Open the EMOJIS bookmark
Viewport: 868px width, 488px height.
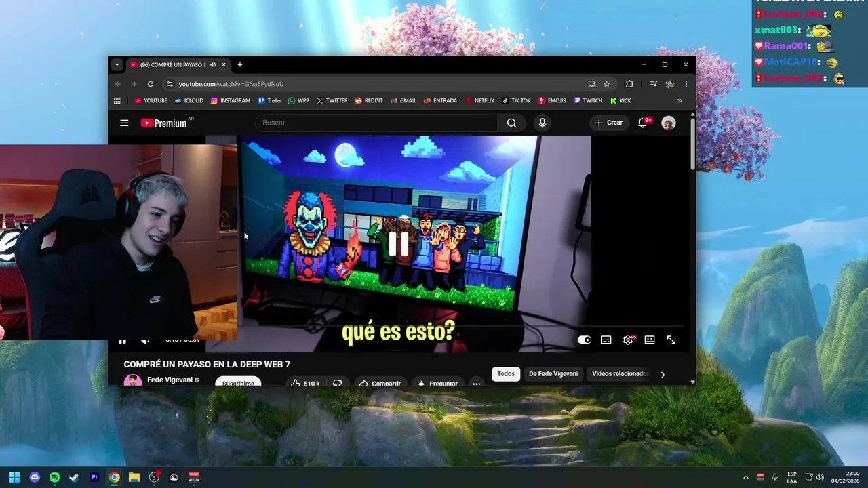point(552,101)
